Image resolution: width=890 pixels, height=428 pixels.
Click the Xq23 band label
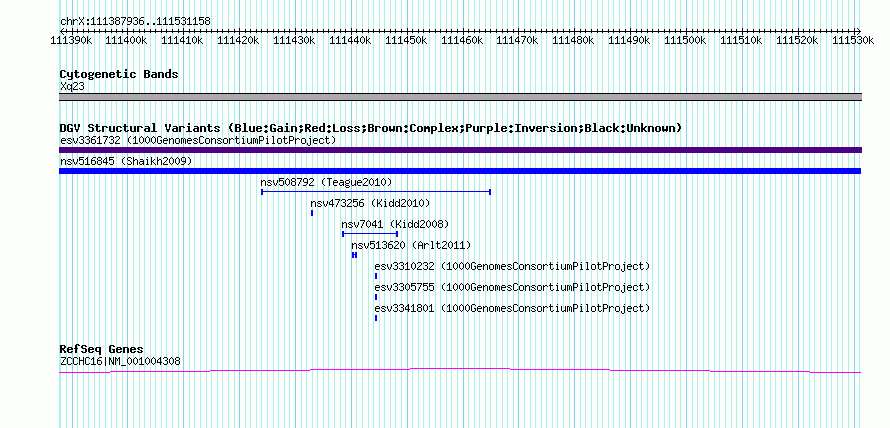[x=72, y=86]
